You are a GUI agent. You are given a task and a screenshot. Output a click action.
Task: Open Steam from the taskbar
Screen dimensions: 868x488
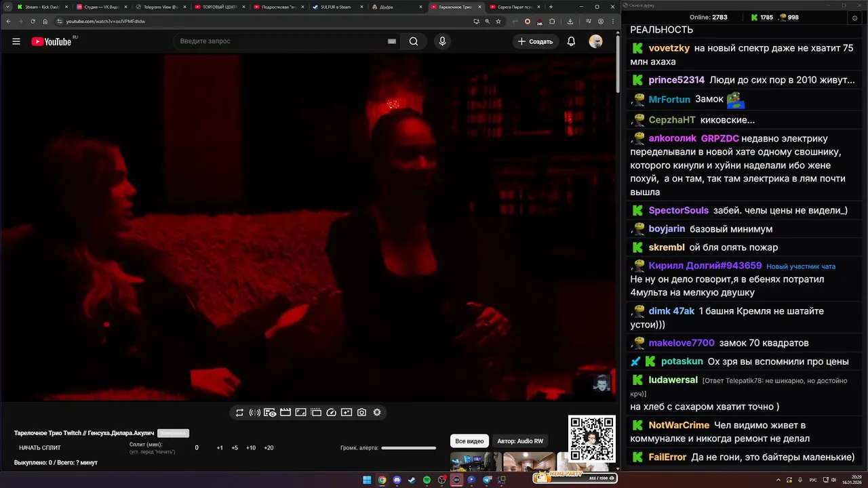tap(412, 480)
